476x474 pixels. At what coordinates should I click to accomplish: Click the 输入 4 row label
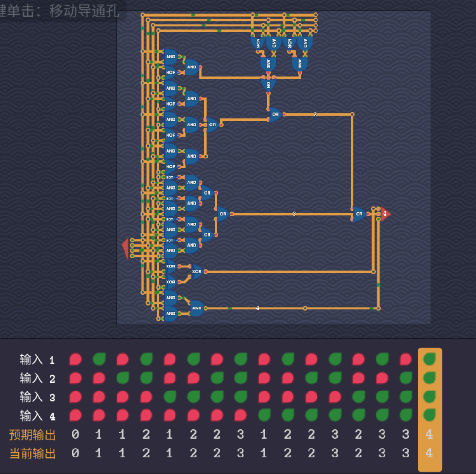(x=37, y=416)
